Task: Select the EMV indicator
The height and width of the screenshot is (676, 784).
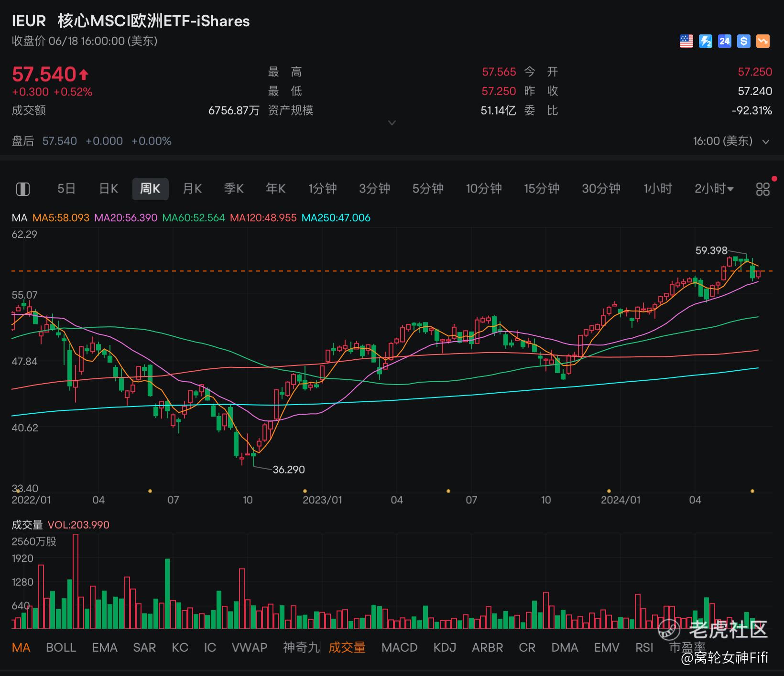Action: click(607, 647)
